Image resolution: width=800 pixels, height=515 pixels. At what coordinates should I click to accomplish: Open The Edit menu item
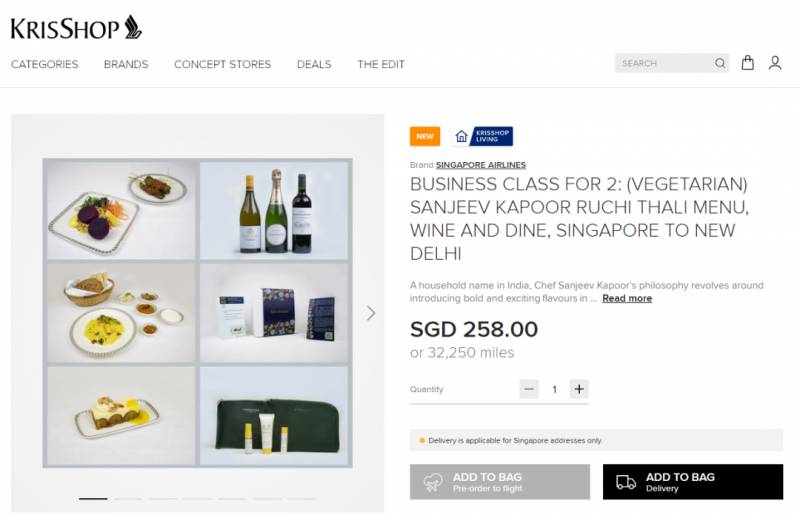coord(381,64)
